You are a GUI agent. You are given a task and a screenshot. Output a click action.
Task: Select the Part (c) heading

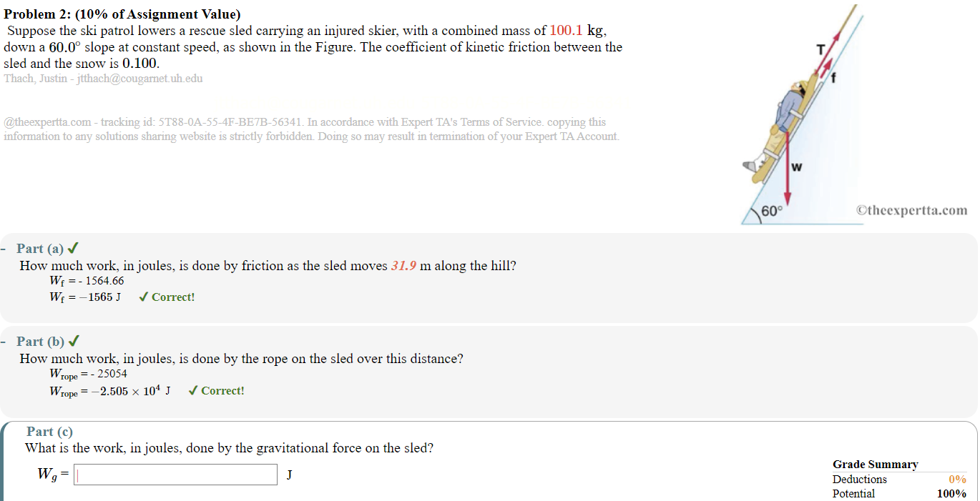pos(49,432)
